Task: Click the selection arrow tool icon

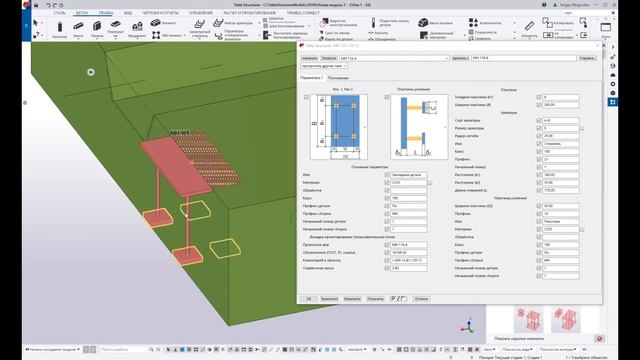Action: pyautogui.click(x=36, y=23)
